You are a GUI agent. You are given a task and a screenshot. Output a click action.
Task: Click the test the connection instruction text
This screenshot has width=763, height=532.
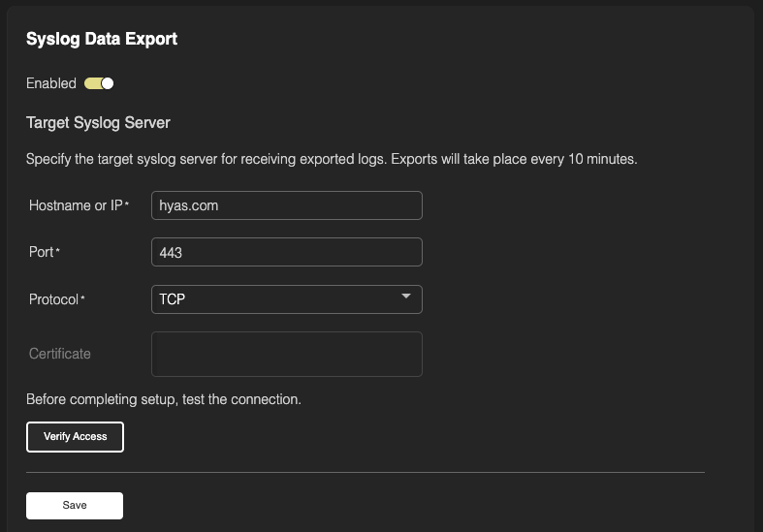(163, 399)
